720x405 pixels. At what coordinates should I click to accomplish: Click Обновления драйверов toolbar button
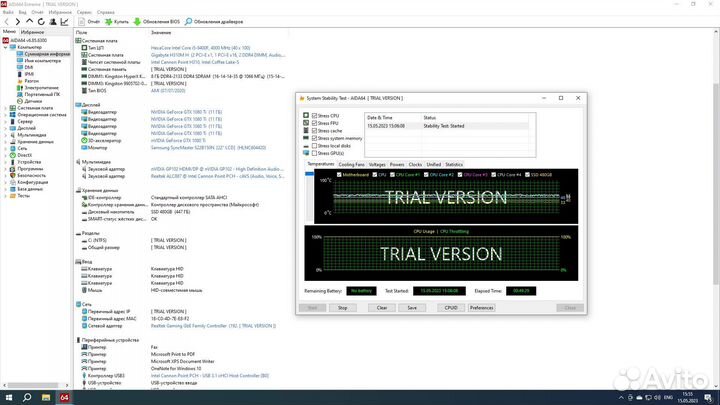(214, 22)
